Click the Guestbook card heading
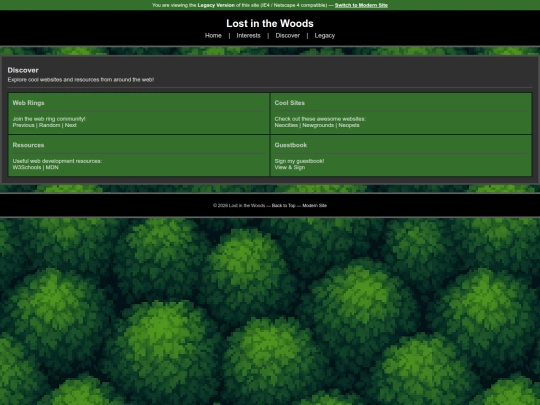Image resolution: width=540 pixels, height=405 pixels. [x=291, y=145]
